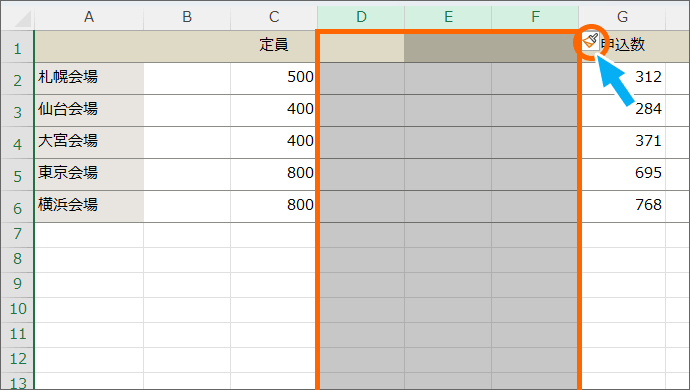Select column A header
This screenshot has width=690, height=390.
[89, 17]
